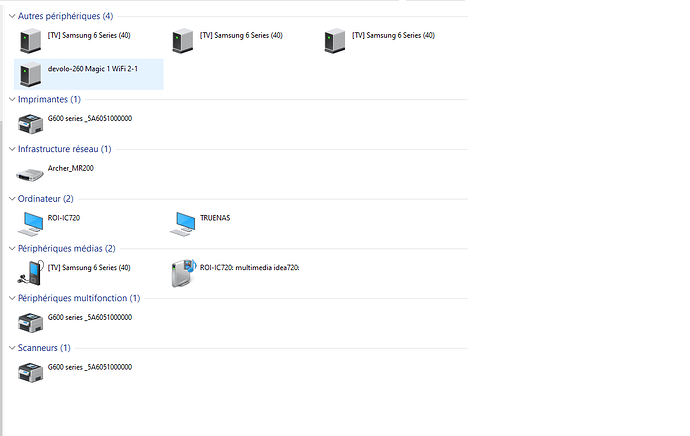Select "G600 series" label under Scanneurs
Screen dimensions: 690x436
pos(90,367)
